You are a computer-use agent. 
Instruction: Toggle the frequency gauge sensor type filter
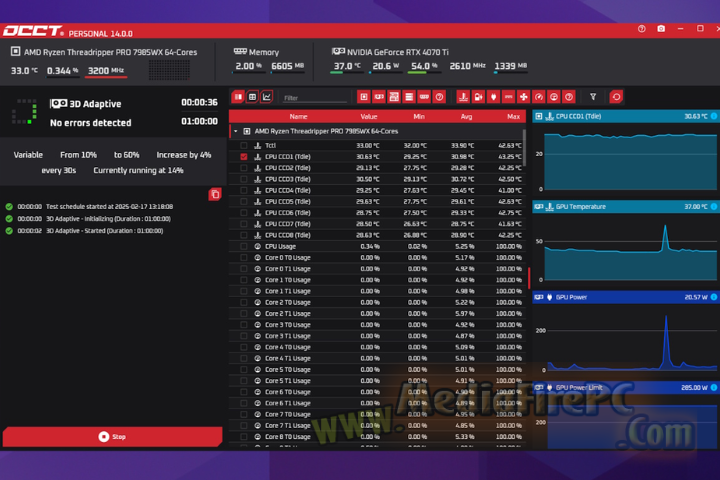(539, 97)
